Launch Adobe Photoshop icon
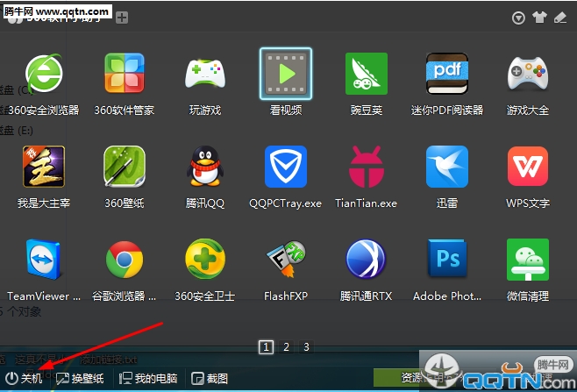 (x=447, y=260)
